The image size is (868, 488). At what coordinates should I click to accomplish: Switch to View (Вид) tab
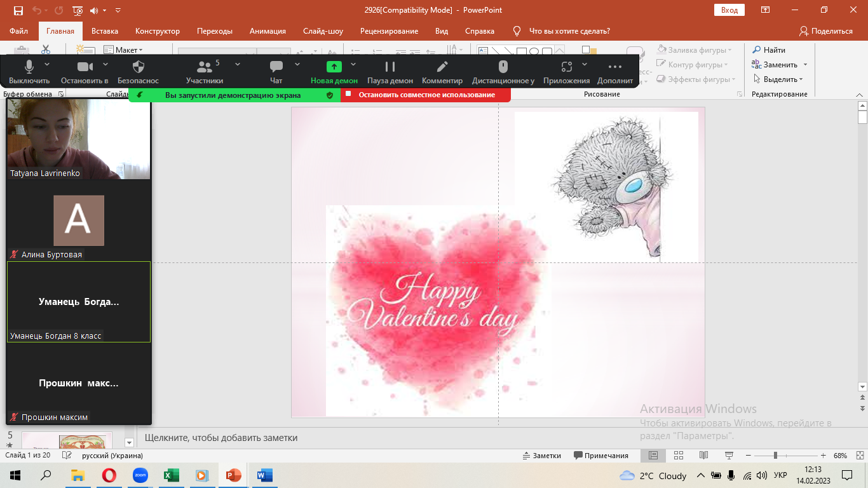tap(442, 30)
